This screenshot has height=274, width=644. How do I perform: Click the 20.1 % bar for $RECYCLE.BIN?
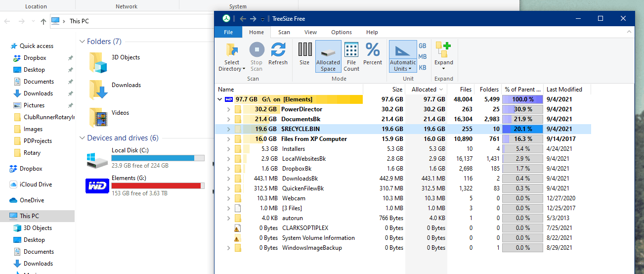(522, 129)
